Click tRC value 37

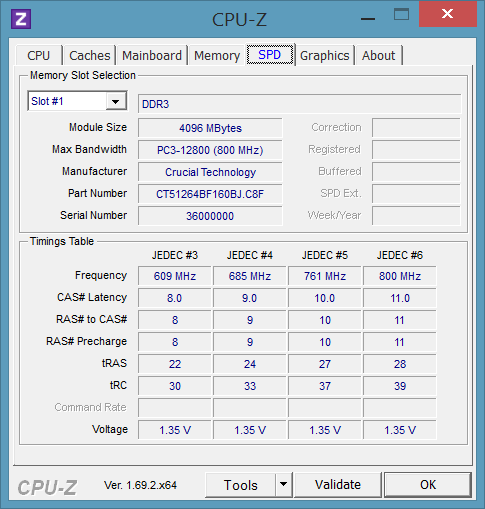tap(325, 386)
